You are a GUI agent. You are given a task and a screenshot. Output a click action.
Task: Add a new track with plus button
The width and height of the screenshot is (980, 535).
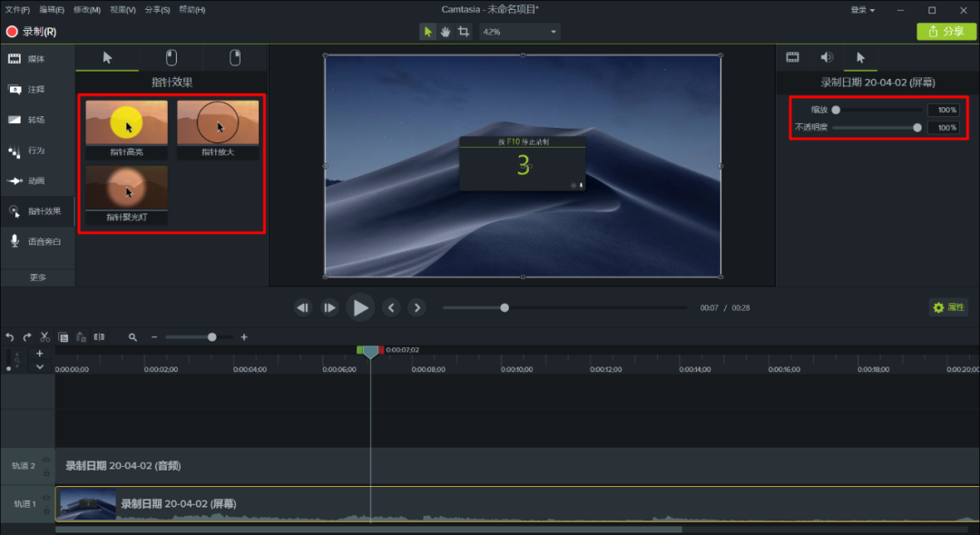coord(39,354)
